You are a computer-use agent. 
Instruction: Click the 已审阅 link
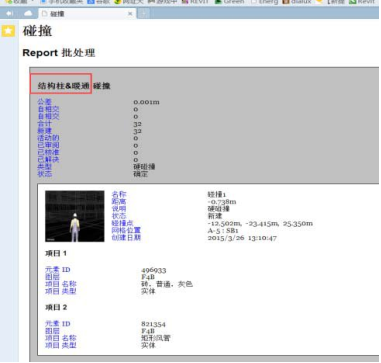click(48, 145)
